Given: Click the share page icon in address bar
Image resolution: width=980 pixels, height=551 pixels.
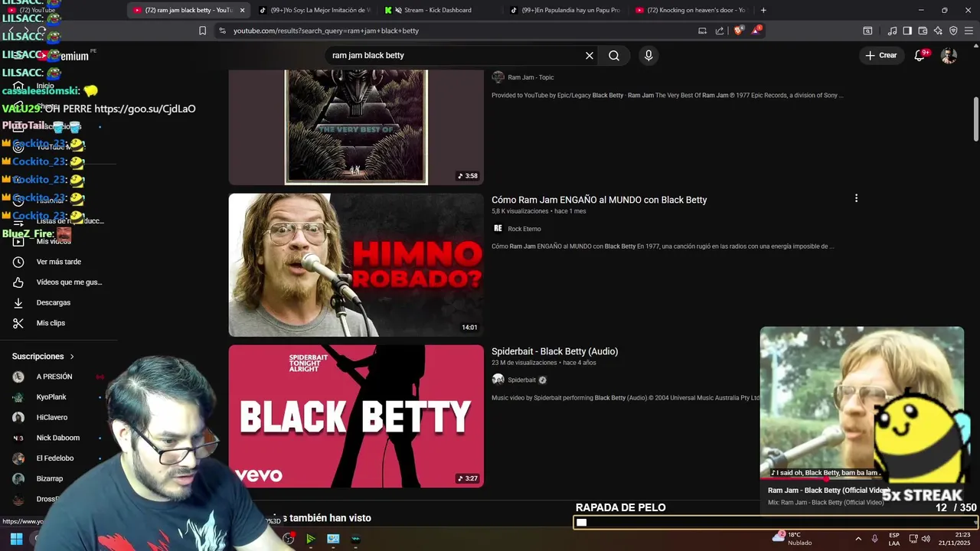Looking at the screenshot, I should [720, 31].
